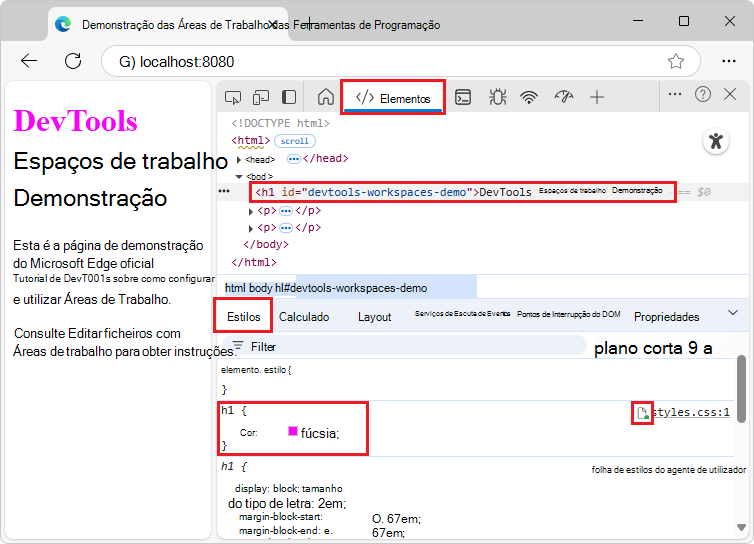Click the closing body tag node
The height and width of the screenshot is (544, 754).
click(266, 244)
